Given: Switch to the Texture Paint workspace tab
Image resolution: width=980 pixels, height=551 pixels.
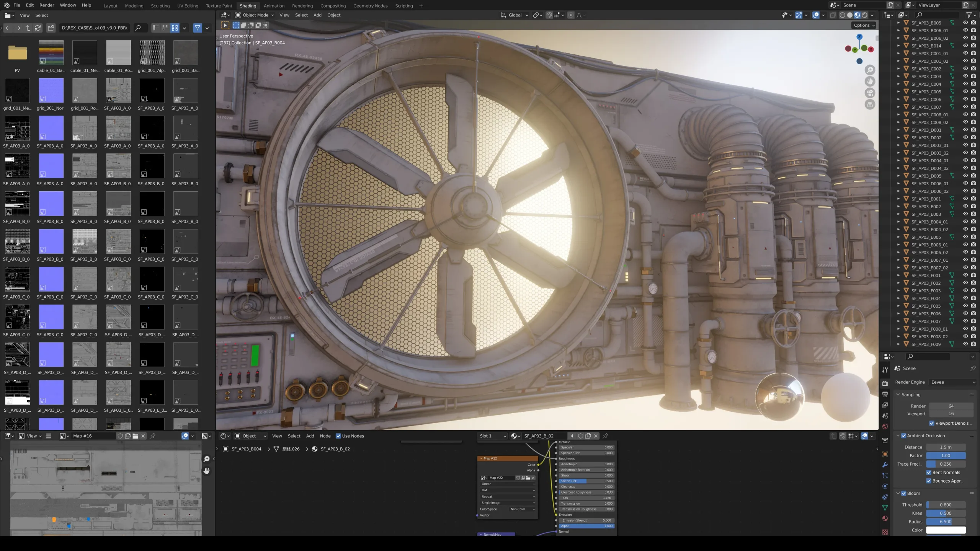Looking at the screenshot, I should (x=219, y=6).
